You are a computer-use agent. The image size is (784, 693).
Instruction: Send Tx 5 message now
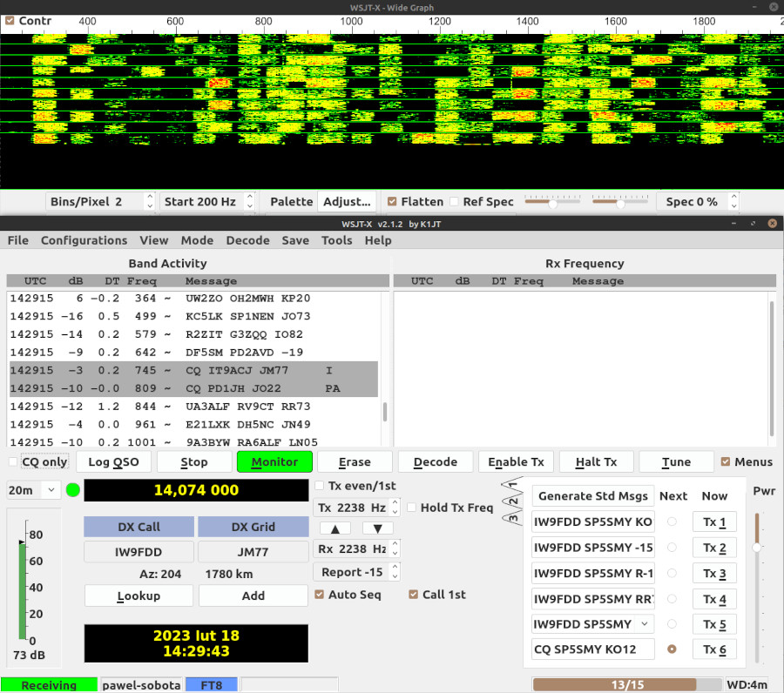(714, 624)
